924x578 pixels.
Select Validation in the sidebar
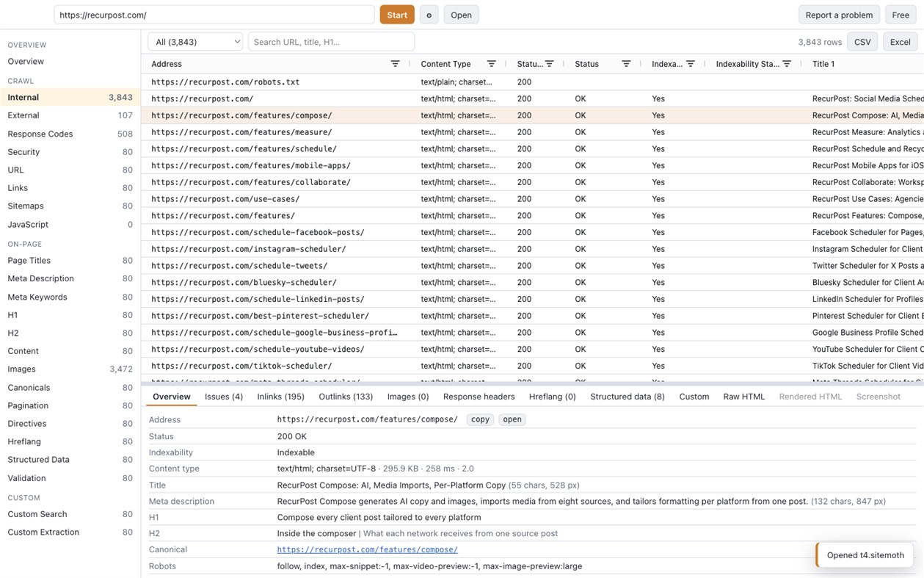pos(70,478)
